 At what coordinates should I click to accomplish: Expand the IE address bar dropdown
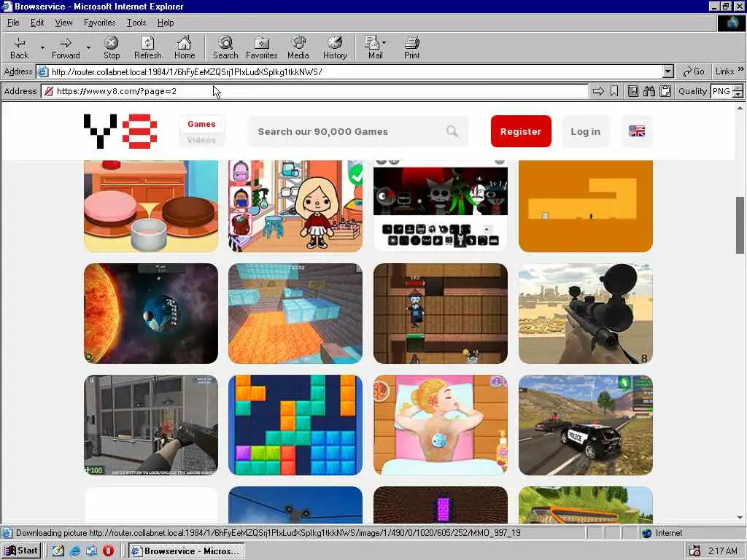pos(668,72)
